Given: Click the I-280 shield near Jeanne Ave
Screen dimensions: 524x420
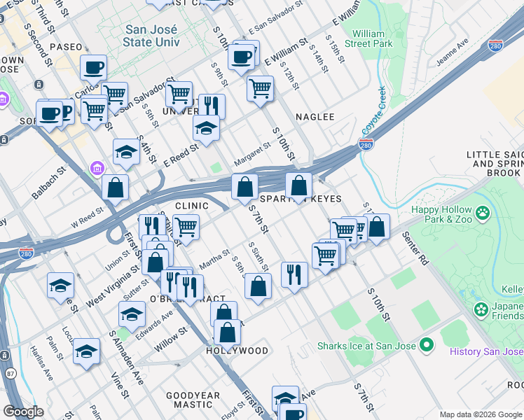Looking at the screenshot, I should (495, 45).
